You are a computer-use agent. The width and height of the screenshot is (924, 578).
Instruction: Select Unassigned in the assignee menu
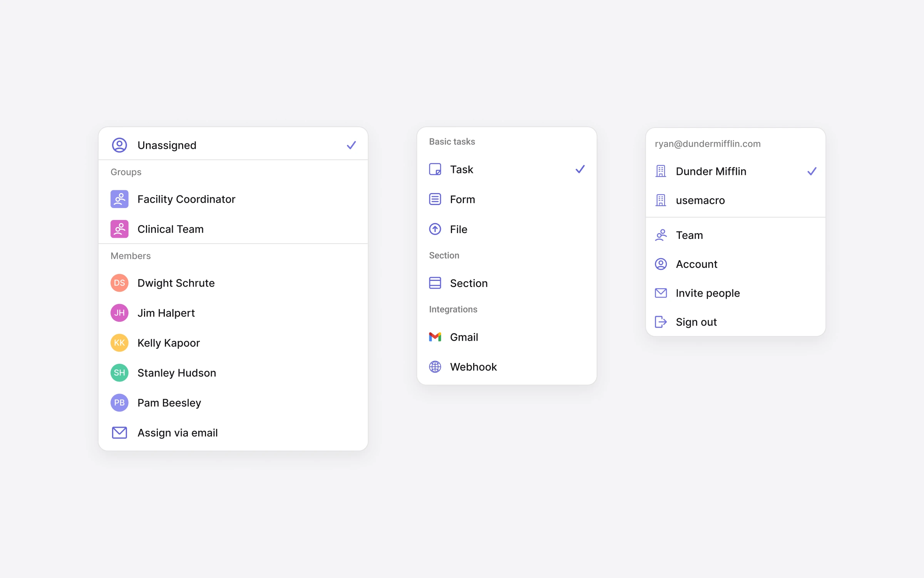click(233, 145)
